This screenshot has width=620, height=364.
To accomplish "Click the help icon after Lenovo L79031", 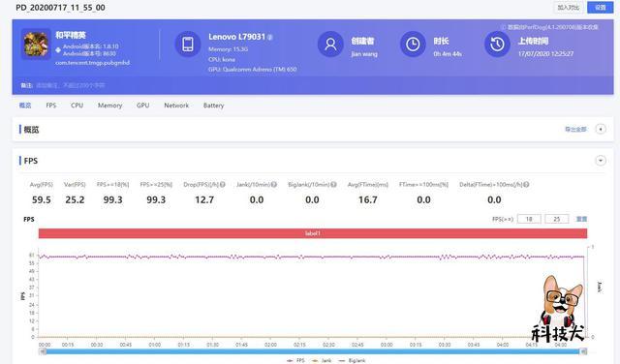I will click(270, 37).
